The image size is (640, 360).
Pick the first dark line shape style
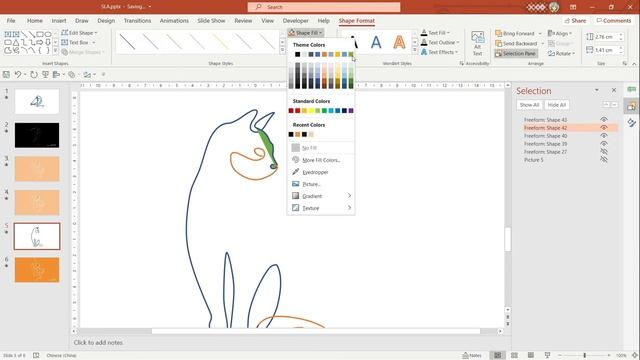127,42
